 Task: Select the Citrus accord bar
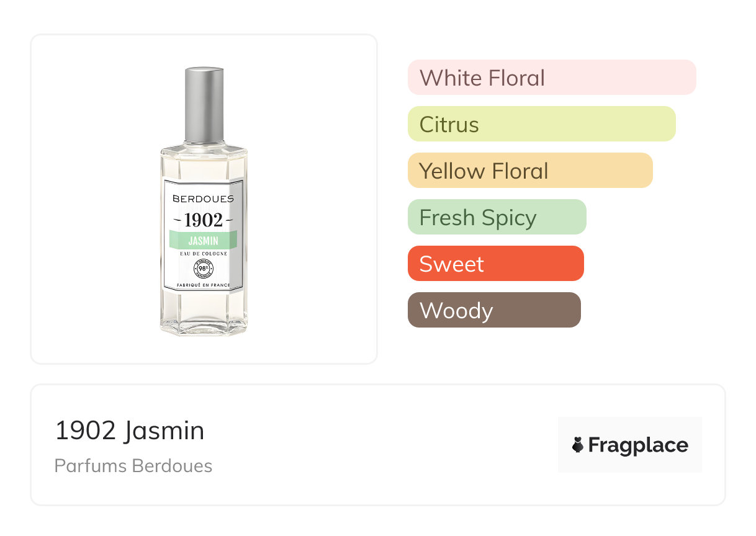pos(541,124)
